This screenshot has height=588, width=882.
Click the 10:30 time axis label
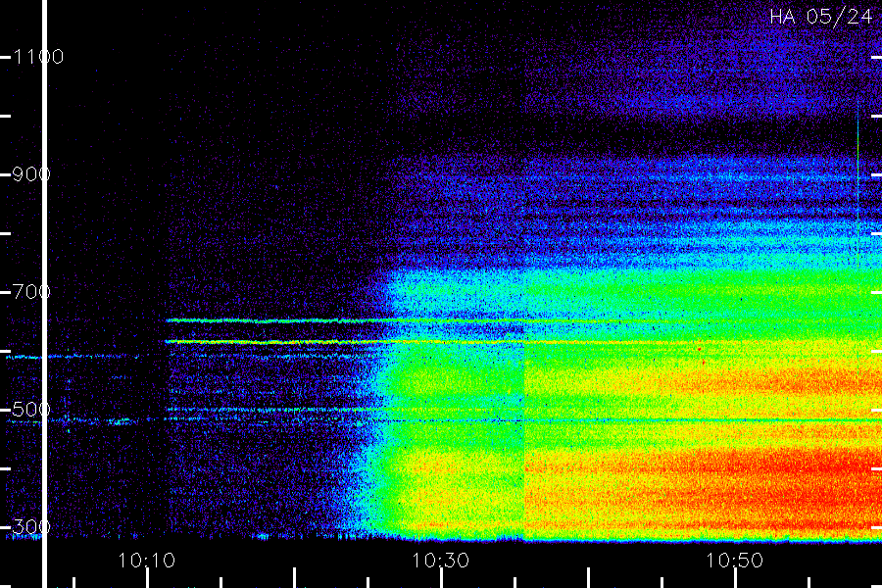440,560
